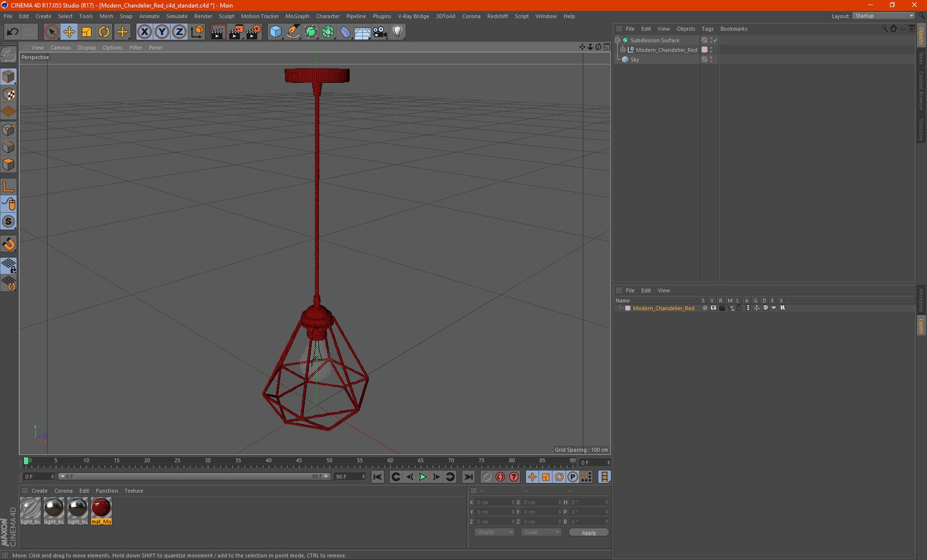Collapse the Subdivision Surface hierarchy
The height and width of the screenshot is (560, 927).
617,40
